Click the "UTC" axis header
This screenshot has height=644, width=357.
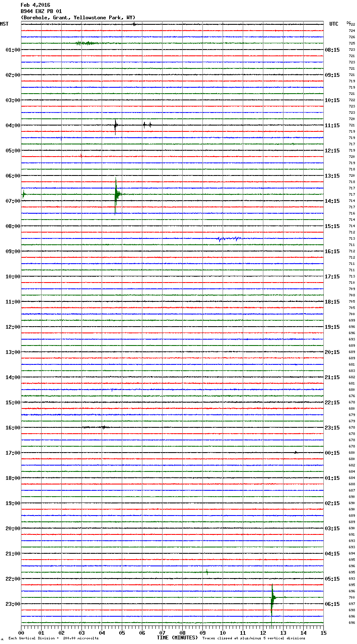334,24
